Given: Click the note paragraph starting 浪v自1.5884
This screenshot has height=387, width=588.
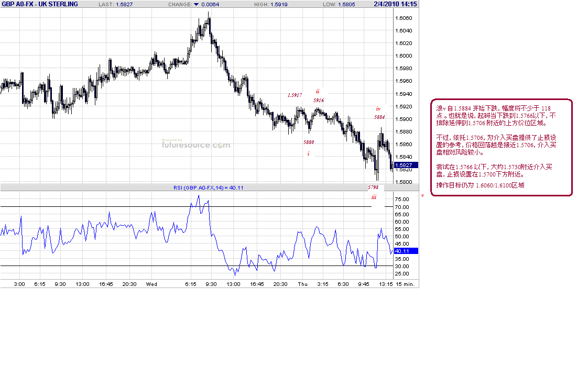Looking at the screenshot, I should pos(496,115).
